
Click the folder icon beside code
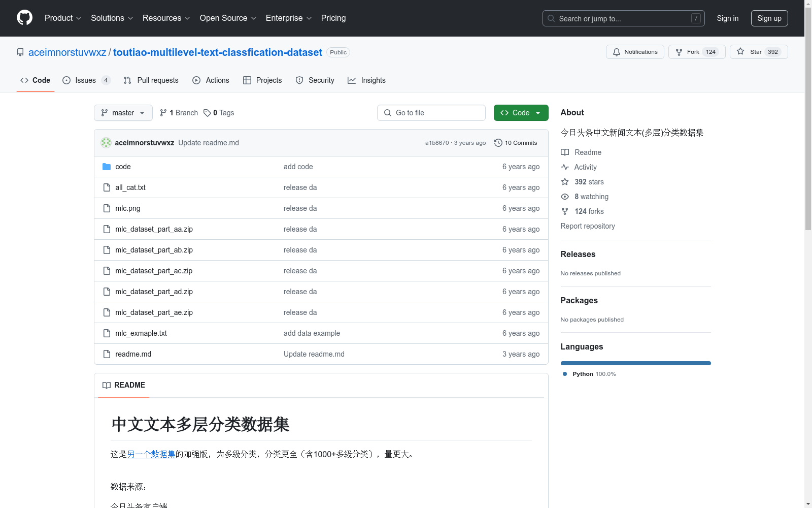[107, 167]
